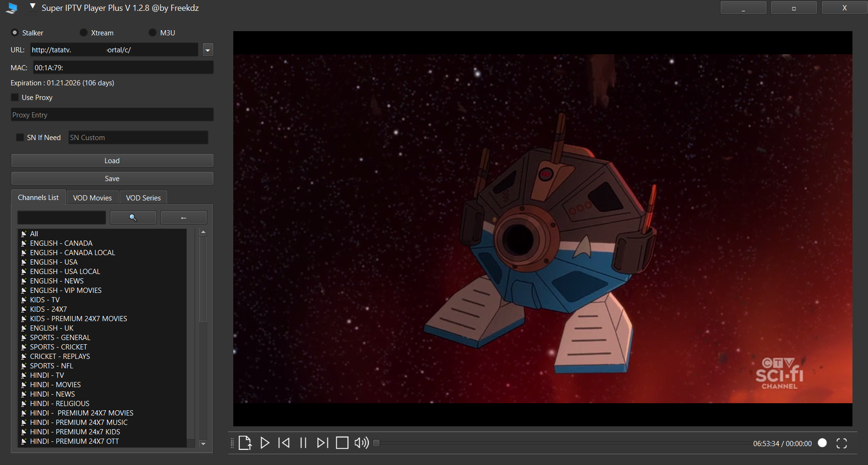Screen dimensions: 868x465
Task: Select the Xtream radio button
Action: click(x=83, y=33)
